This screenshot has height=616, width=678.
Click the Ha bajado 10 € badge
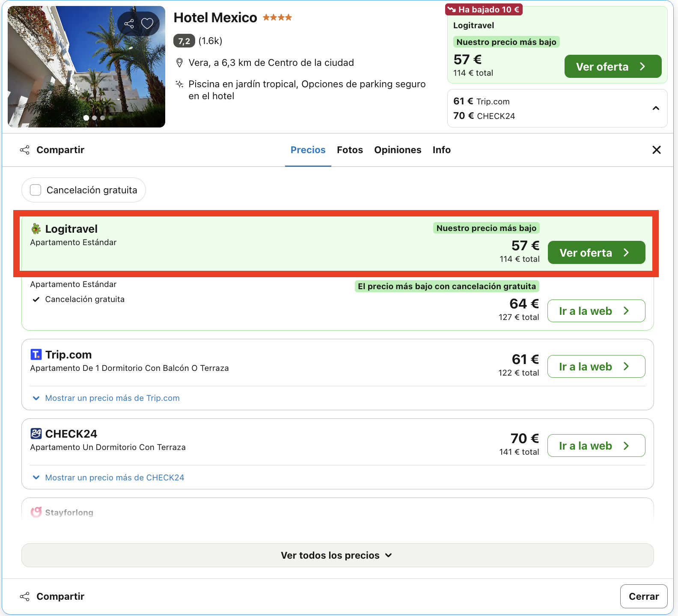[484, 9]
